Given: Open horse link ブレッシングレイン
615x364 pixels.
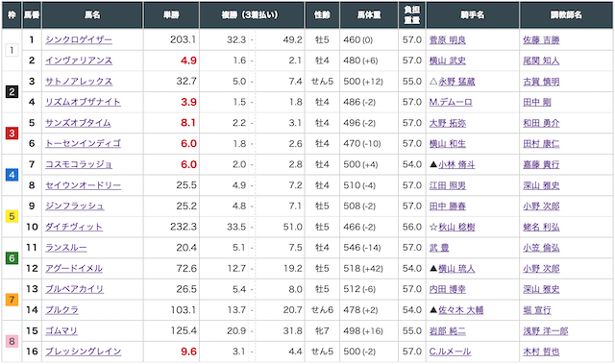Looking at the screenshot, I should tap(84, 352).
